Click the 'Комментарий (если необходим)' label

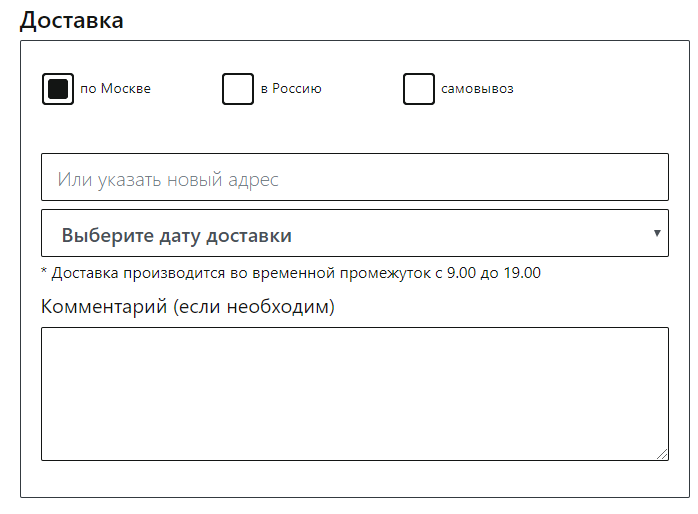pyautogui.click(x=187, y=307)
